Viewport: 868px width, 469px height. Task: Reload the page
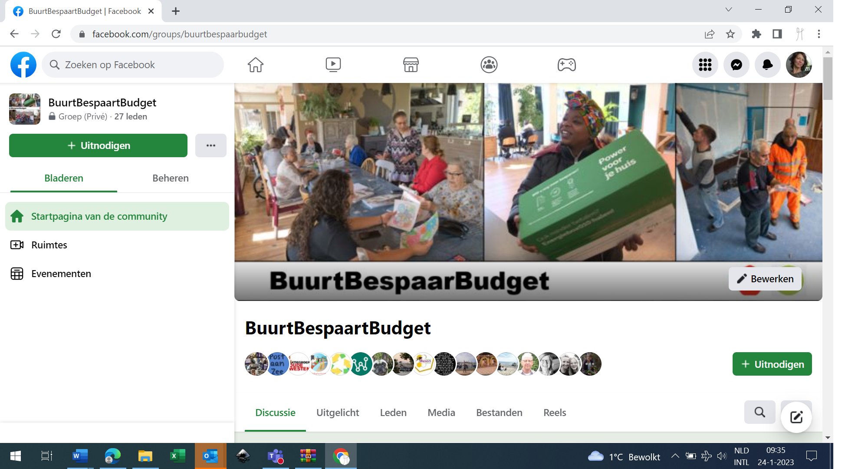point(56,34)
